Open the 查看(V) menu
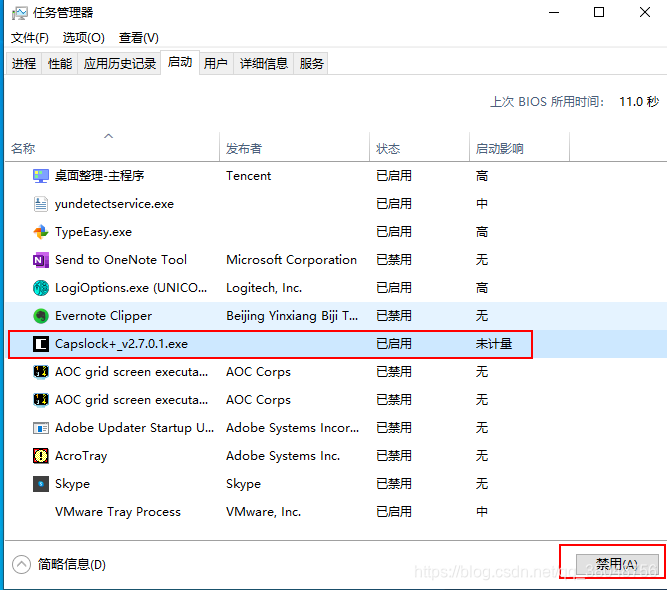 [x=139, y=38]
